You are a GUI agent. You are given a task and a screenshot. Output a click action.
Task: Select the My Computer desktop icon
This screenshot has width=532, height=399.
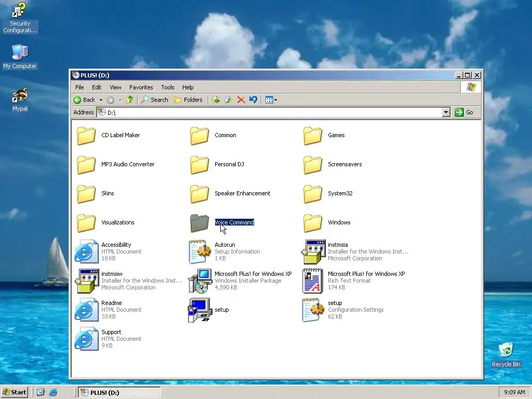click(x=20, y=57)
